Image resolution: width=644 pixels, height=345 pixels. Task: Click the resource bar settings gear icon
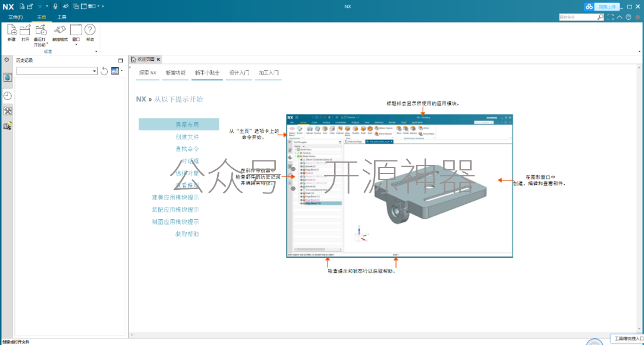pyautogui.click(x=7, y=60)
